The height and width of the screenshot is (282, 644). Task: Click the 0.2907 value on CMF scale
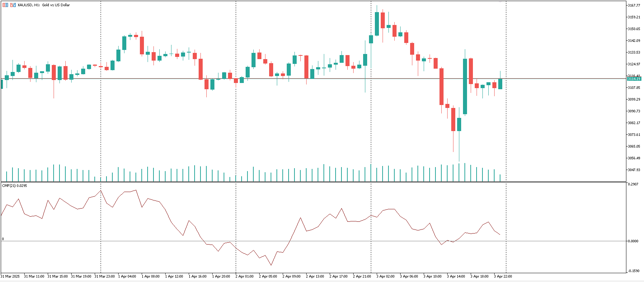click(633, 184)
